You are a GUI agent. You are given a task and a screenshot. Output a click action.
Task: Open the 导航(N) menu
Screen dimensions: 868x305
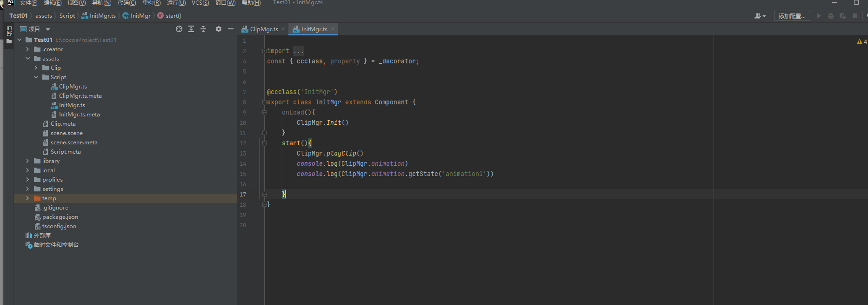coord(101,3)
